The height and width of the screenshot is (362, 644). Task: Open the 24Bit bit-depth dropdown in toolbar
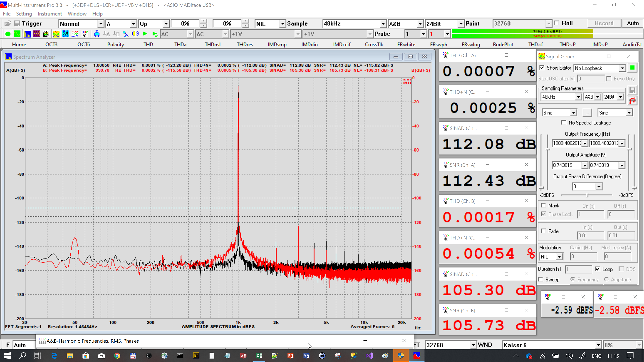point(461,24)
